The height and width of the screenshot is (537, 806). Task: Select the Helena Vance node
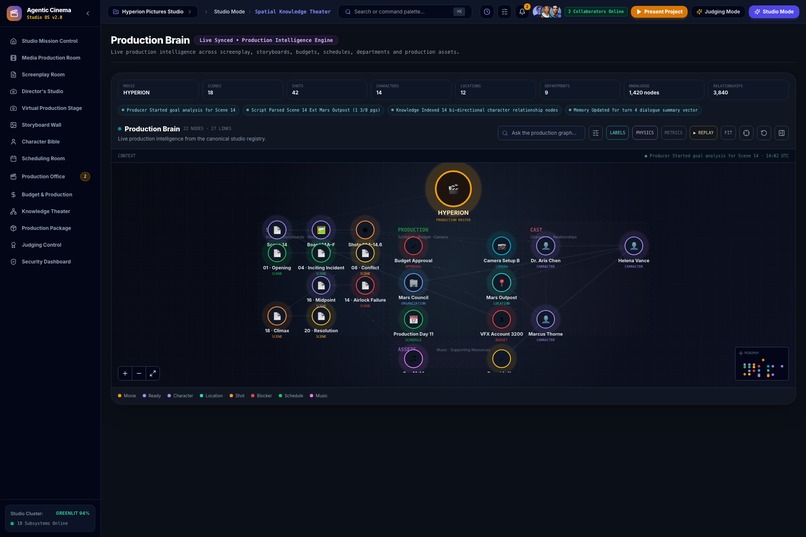pyautogui.click(x=633, y=246)
